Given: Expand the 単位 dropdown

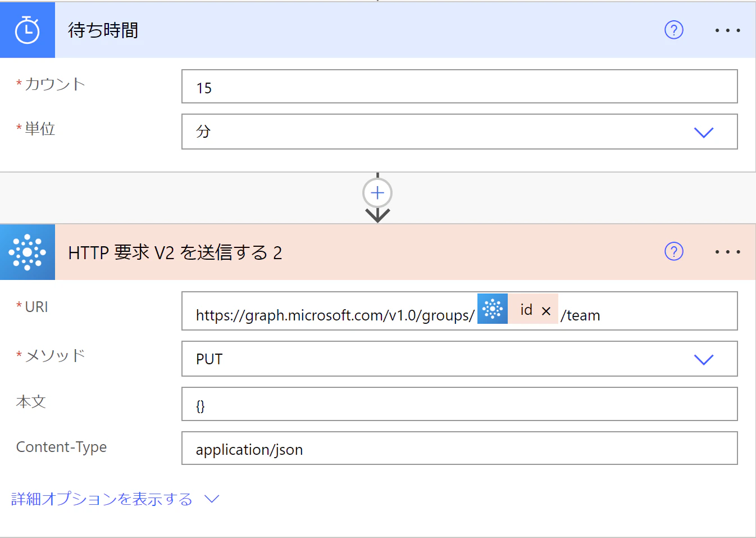Looking at the screenshot, I should (703, 132).
